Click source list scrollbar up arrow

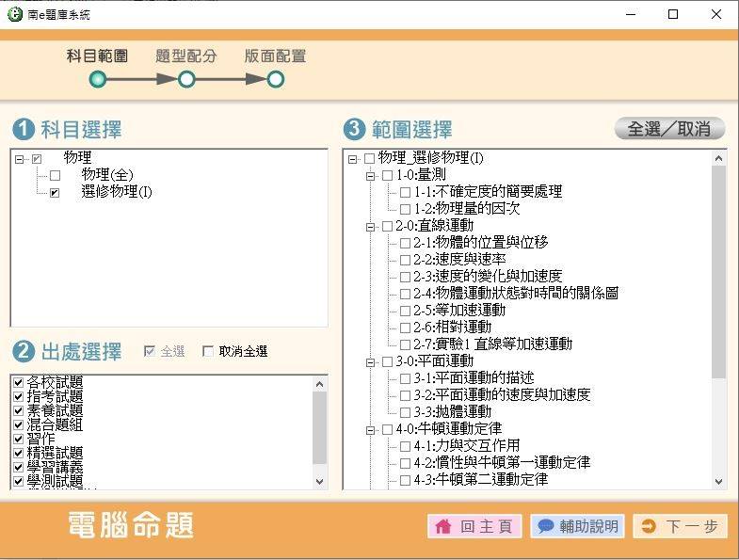point(319,384)
